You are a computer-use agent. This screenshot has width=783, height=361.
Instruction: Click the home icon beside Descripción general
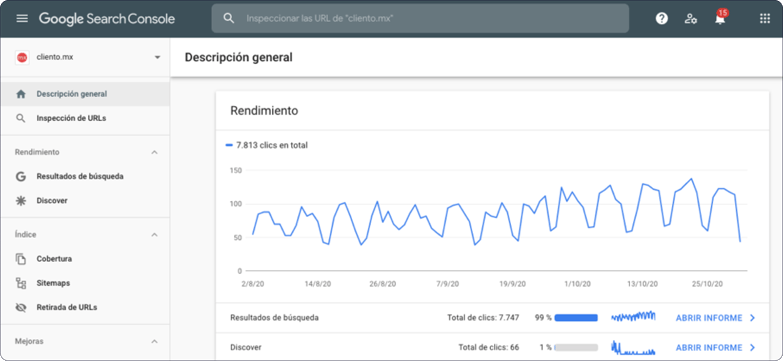coord(20,94)
